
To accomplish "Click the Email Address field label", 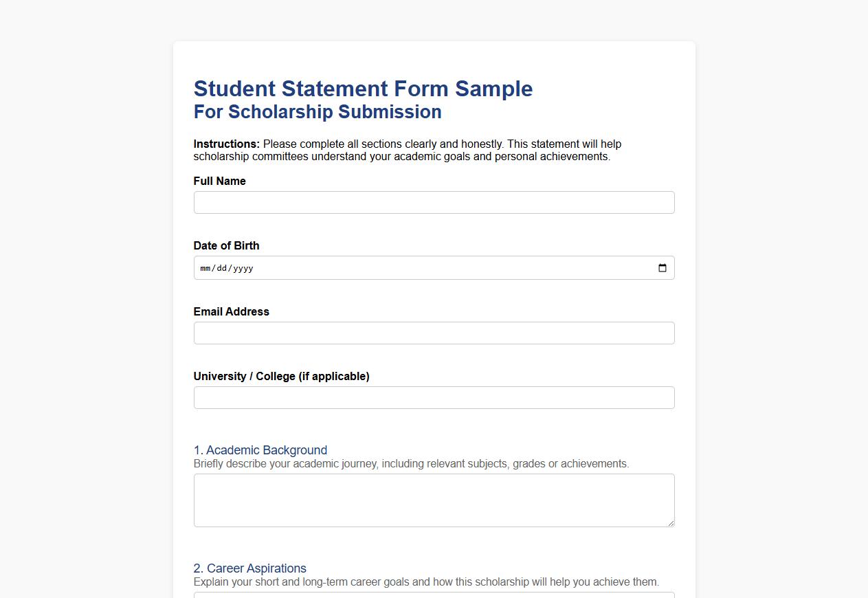I will coord(232,311).
